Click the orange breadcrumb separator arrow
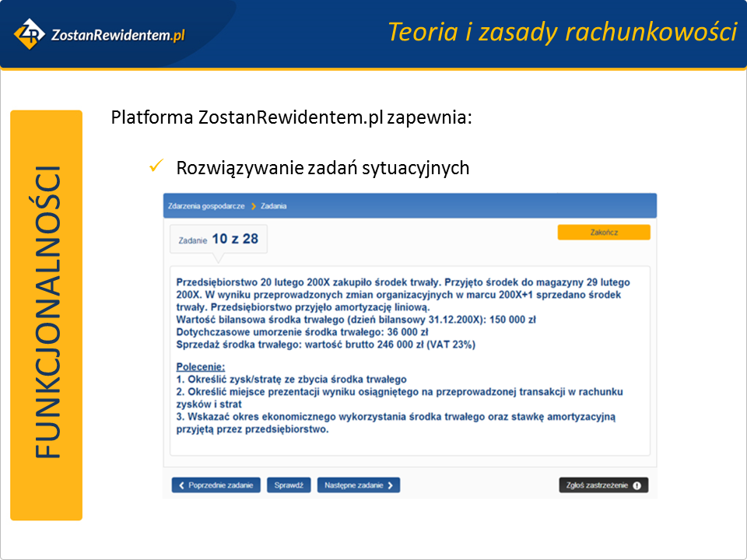This screenshot has width=747, height=560. (254, 206)
